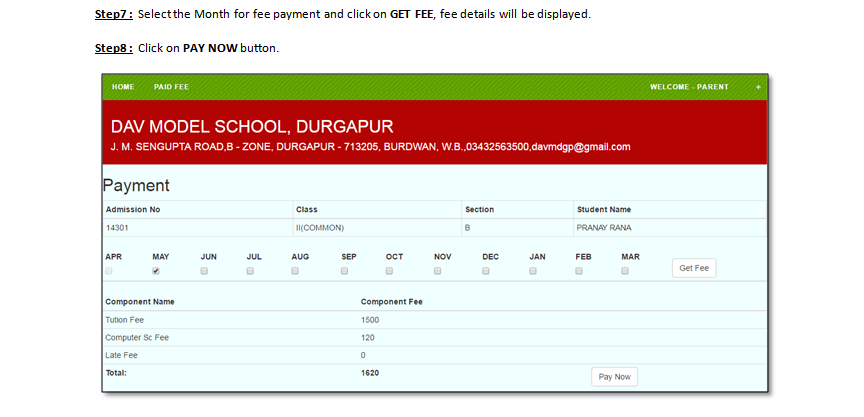Click the admission number 14301 cell
Viewport: 864px width, 417px height.
(x=119, y=228)
